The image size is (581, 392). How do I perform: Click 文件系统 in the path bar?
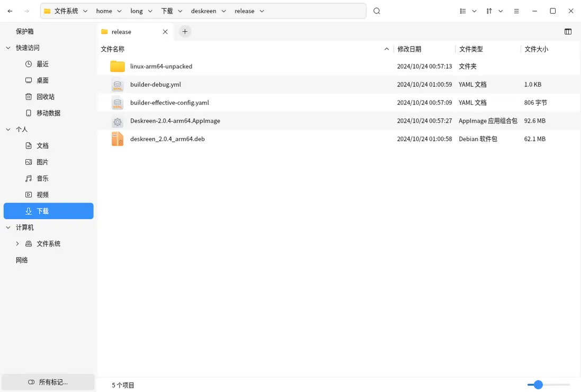pyautogui.click(x=66, y=11)
